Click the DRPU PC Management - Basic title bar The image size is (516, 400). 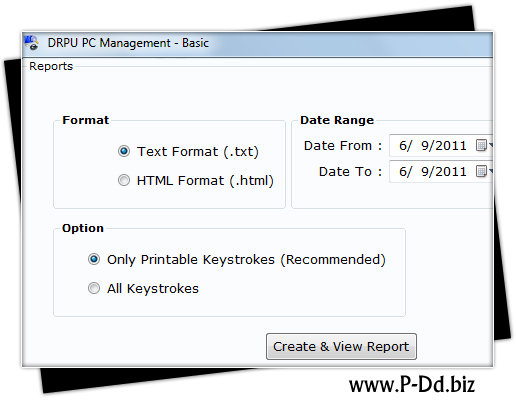(x=257, y=43)
